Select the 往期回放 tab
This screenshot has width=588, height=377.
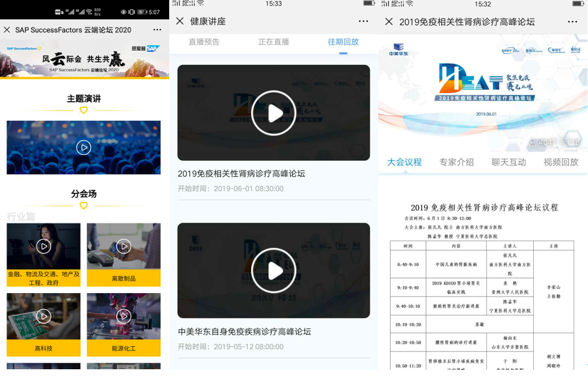(343, 42)
